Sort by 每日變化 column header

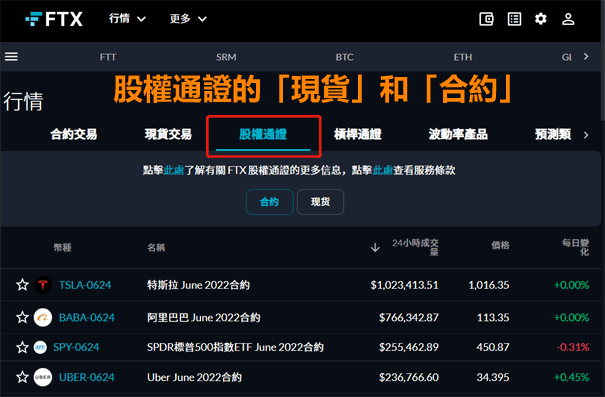[575, 247]
